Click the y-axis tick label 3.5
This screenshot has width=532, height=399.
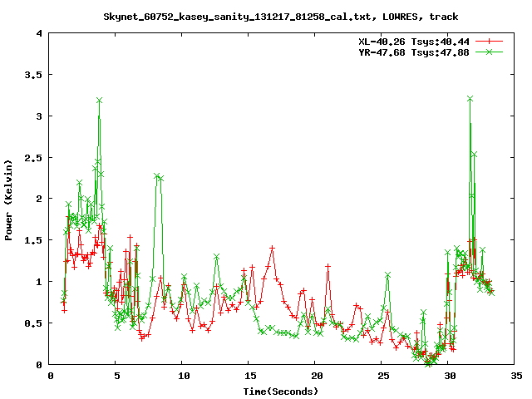(33, 75)
